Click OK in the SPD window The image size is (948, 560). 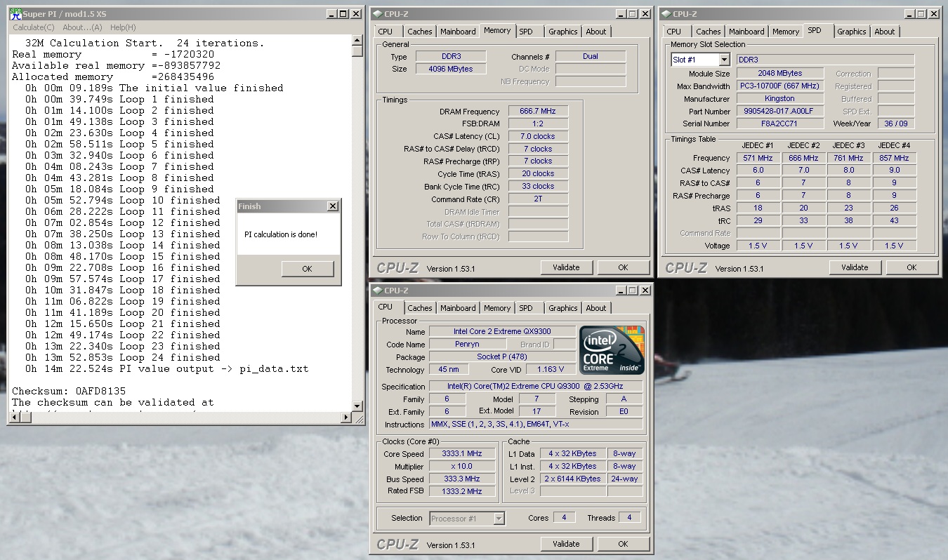click(x=911, y=267)
